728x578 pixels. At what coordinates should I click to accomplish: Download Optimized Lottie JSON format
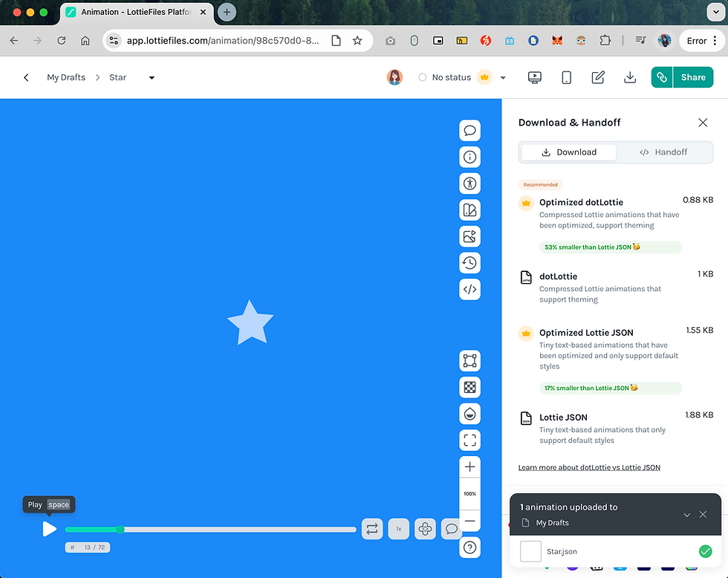(616, 360)
